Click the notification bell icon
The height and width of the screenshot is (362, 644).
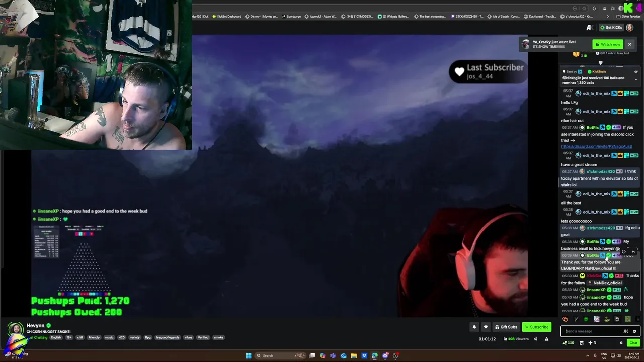point(474,327)
